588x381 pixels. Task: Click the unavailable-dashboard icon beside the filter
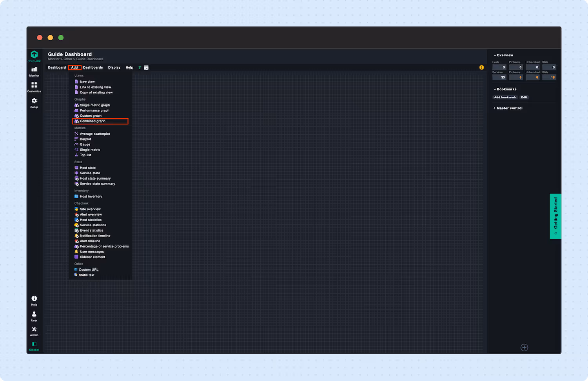(x=146, y=67)
